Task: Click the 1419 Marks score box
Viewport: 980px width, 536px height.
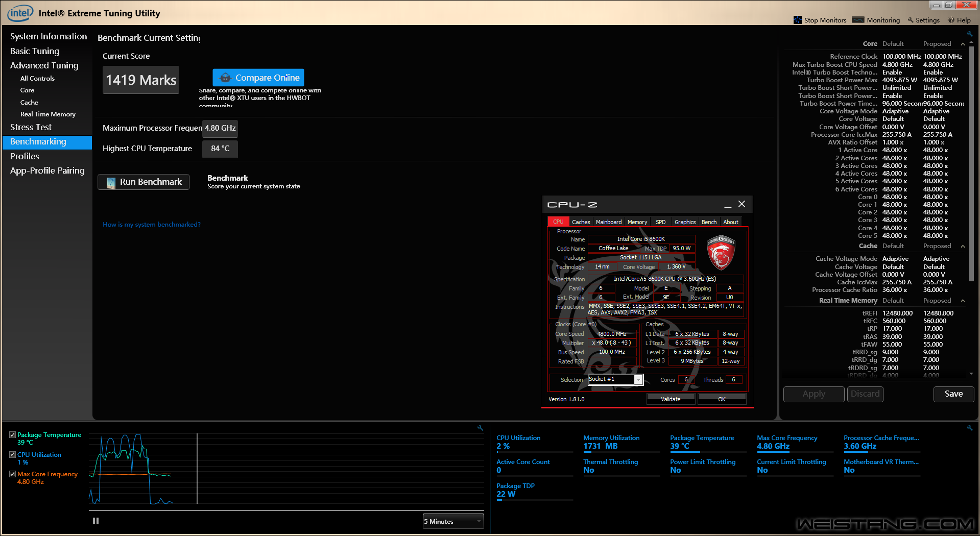Action: [141, 80]
